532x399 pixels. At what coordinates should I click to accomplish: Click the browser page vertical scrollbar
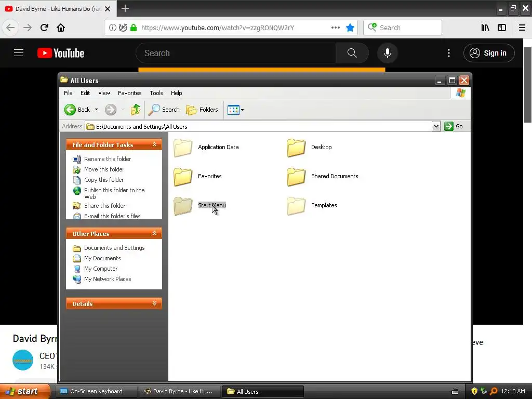(x=528, y=85)
